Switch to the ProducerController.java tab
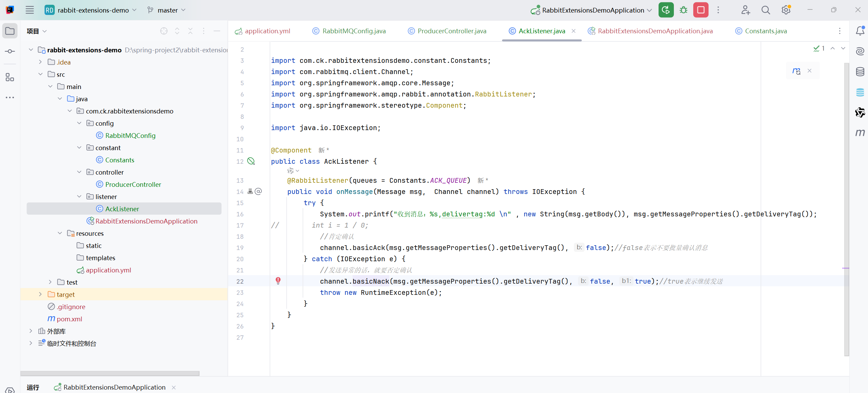 coord(452,31)
